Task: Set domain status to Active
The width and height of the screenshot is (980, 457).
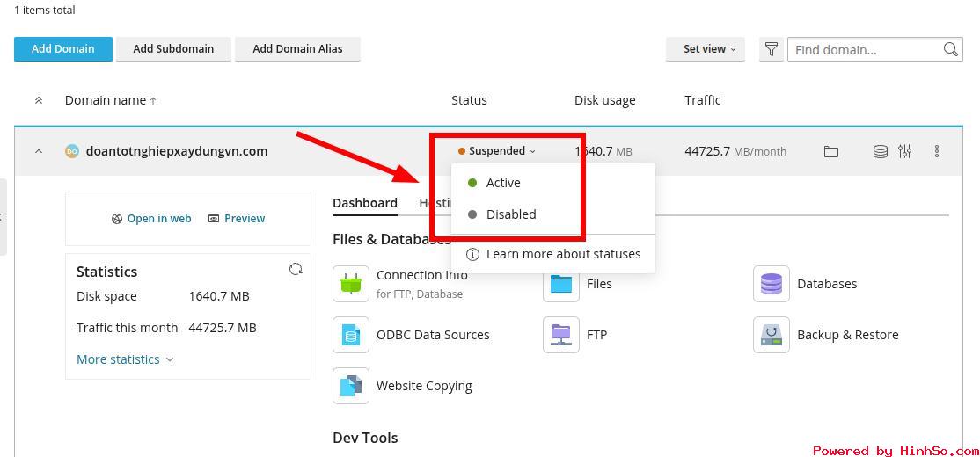Action: click(502, 183)
